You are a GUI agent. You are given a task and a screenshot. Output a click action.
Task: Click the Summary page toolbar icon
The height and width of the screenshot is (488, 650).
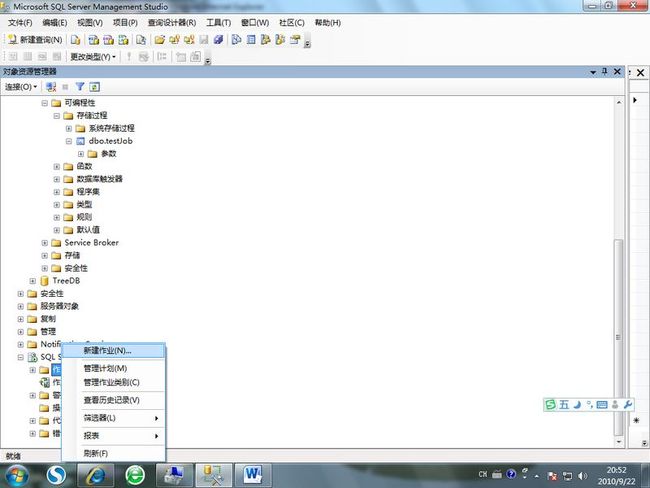coord(251,40)
